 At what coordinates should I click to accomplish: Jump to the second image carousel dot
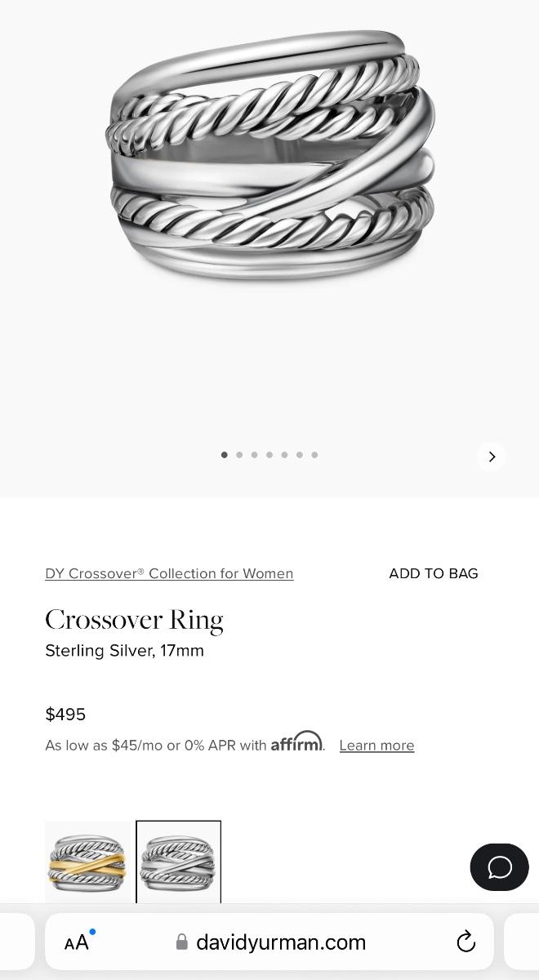click(239, 455)
